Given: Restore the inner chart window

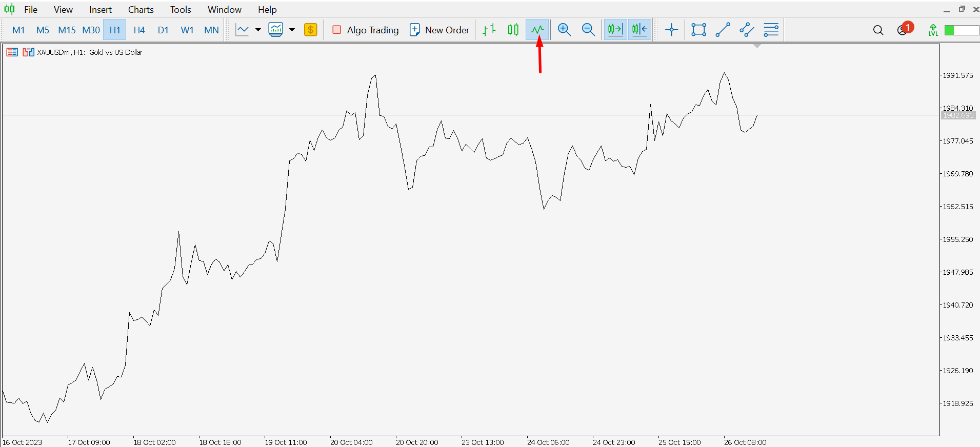Looking at the screenshot, I should (x=962, y=9).
